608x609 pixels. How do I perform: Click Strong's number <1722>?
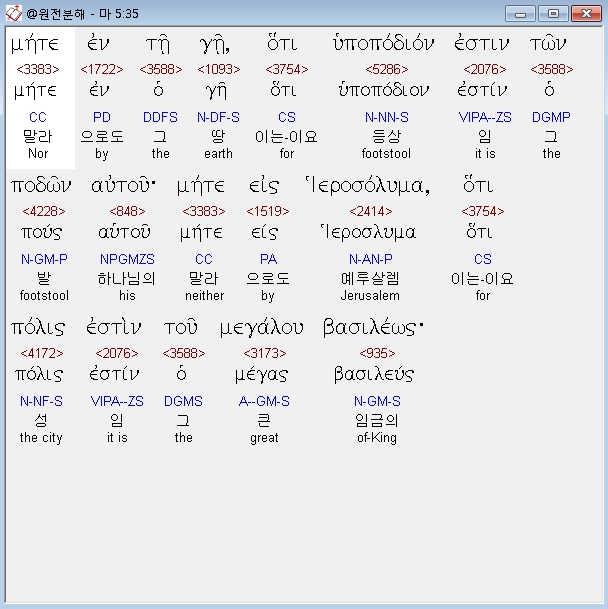[x=102, y=69]
